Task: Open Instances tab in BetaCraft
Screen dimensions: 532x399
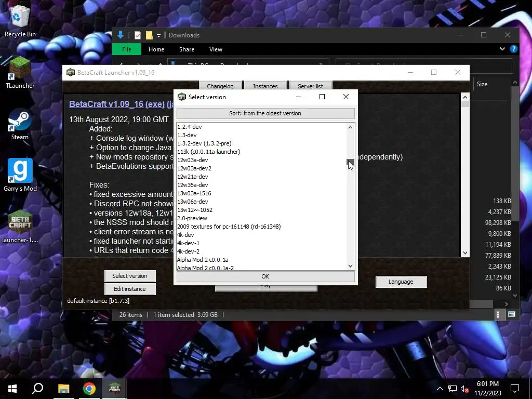Action: (x=265, y=86)
